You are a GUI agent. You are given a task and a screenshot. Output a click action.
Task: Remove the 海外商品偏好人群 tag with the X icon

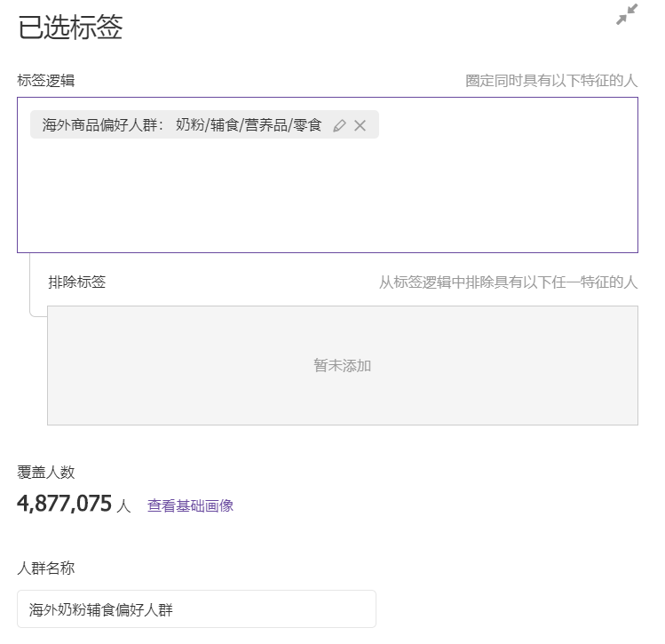360,125
